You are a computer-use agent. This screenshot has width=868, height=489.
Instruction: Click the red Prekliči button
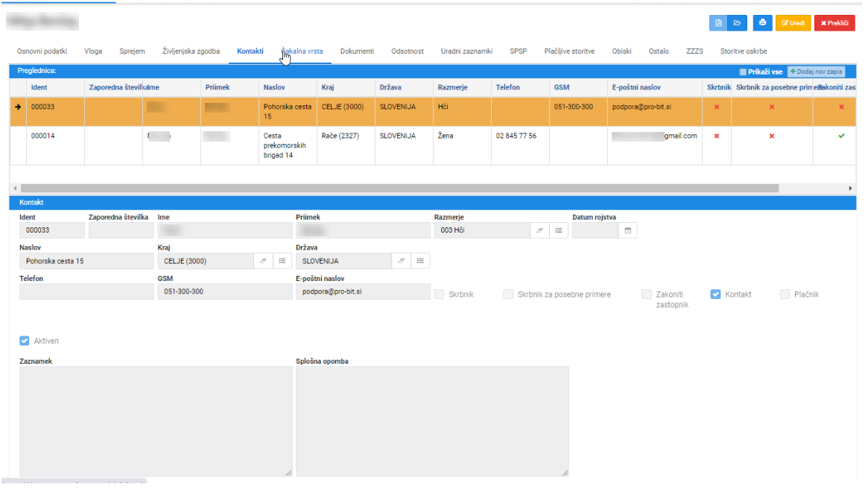click(x=834, y=22)
